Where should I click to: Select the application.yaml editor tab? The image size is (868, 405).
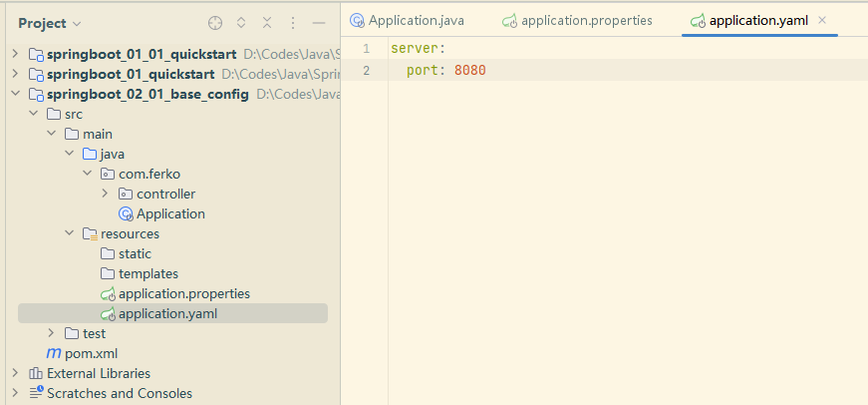[x=758, y=21]
